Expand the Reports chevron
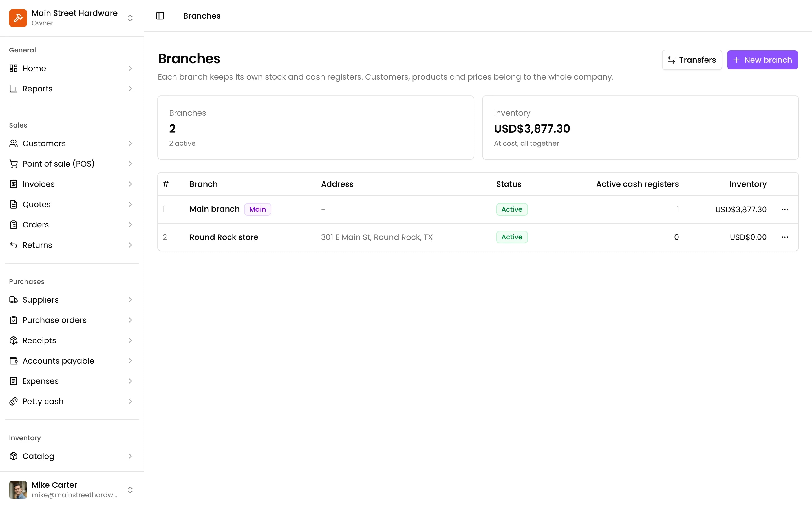The height and width of the screenshot is (508, 812). coord(130,89)
